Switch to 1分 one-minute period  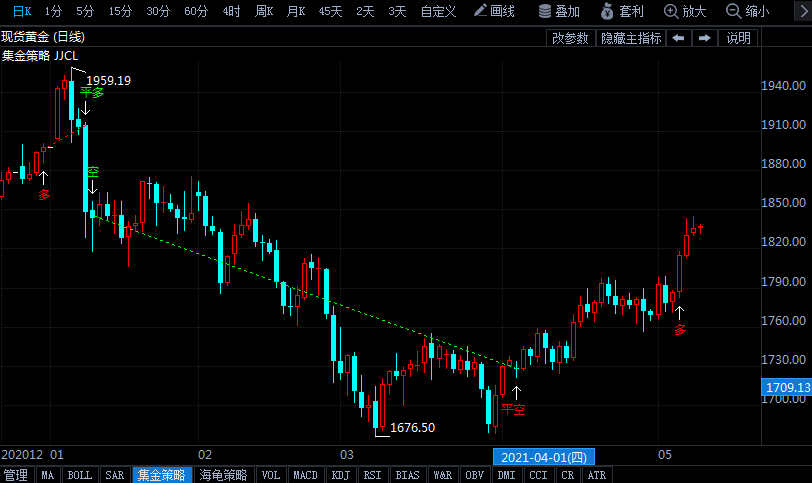pos(53,11)
